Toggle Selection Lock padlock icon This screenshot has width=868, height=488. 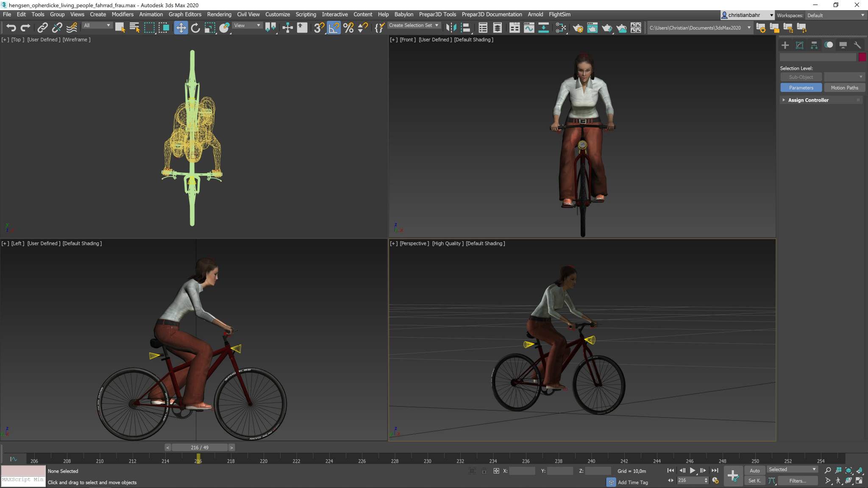tap(484, 471)
